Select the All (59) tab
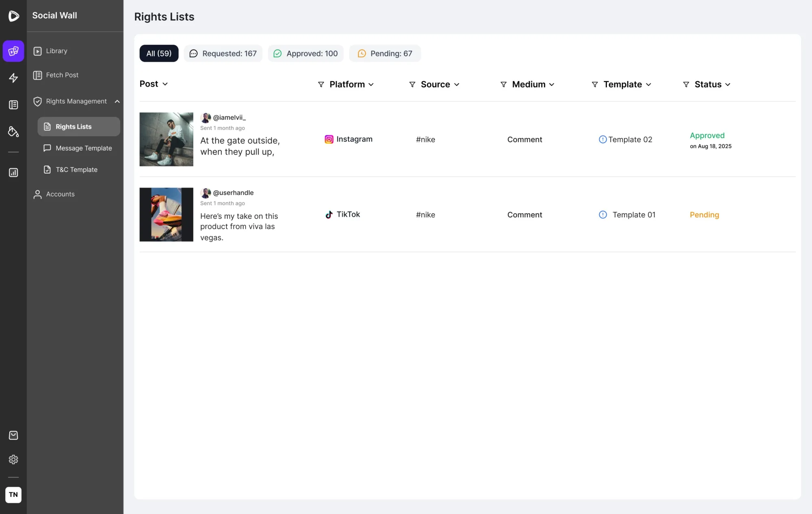 [159, 53]
